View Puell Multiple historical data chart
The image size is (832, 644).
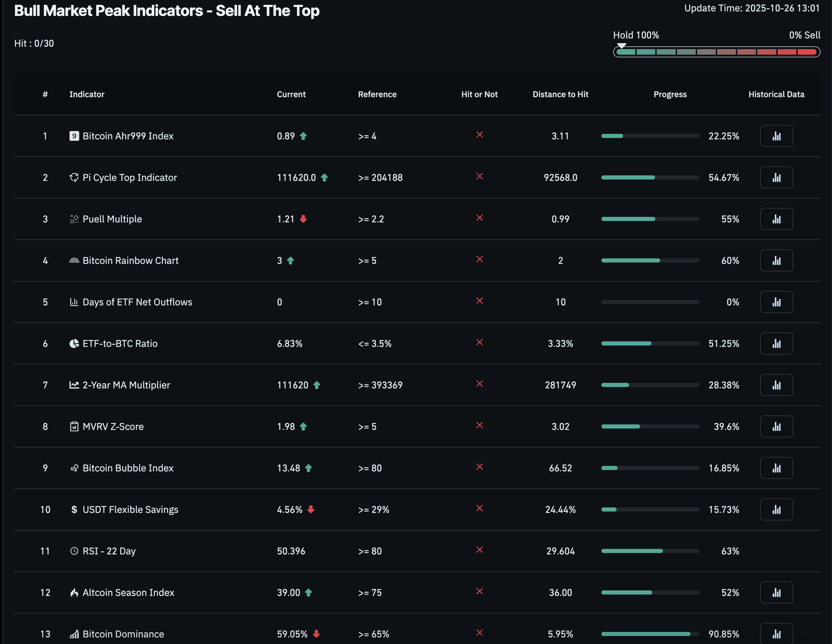click(x=776, y=219)
